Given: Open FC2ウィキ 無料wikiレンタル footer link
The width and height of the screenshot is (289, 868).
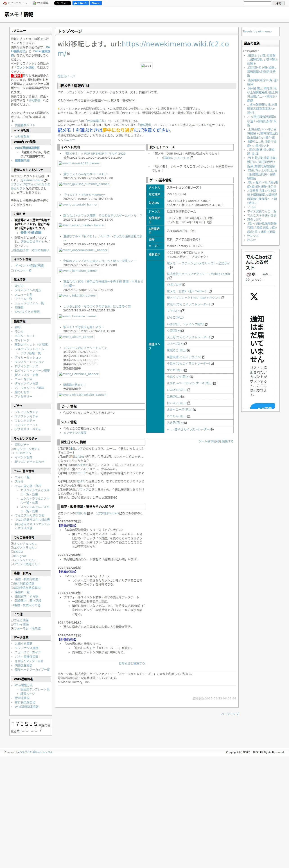Looking at the screenshot, I should [x=36, y=752].
